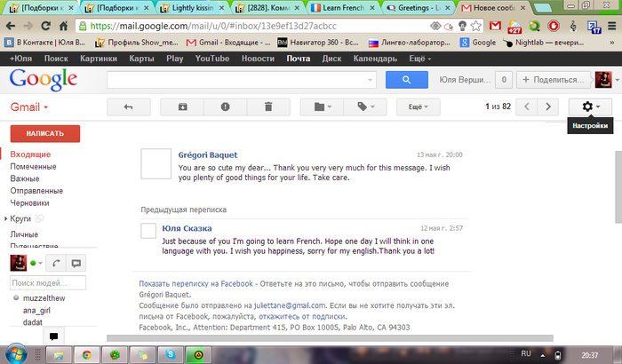Viewport: 622px width, 364px height.
Task: Reload the current page
Action: 45,26
